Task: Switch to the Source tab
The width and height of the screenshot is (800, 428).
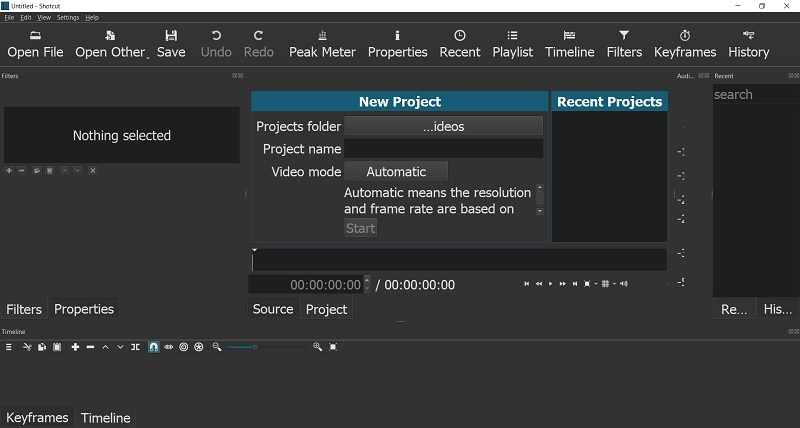Action: pos(273,309)
